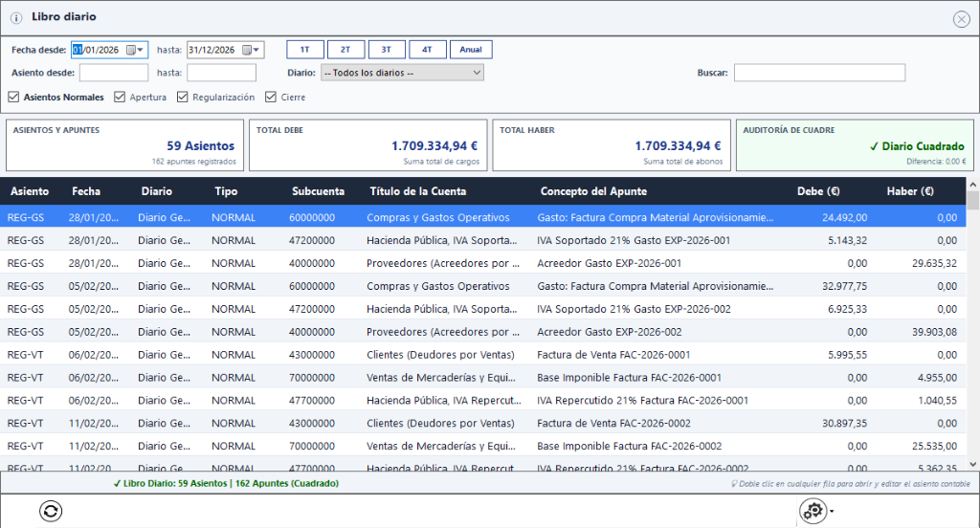
Task: Select row Acreedor Gasto EXP-2026-001
Action: 482,263
